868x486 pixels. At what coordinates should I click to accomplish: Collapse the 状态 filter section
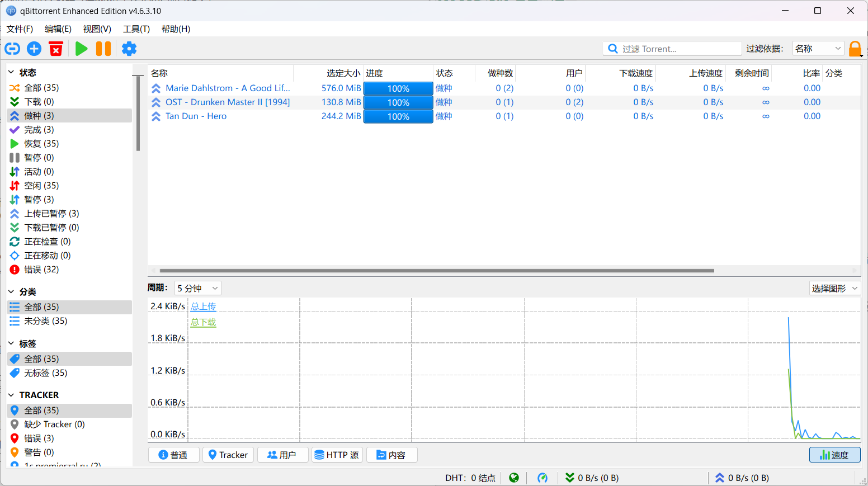pos(11,72)
